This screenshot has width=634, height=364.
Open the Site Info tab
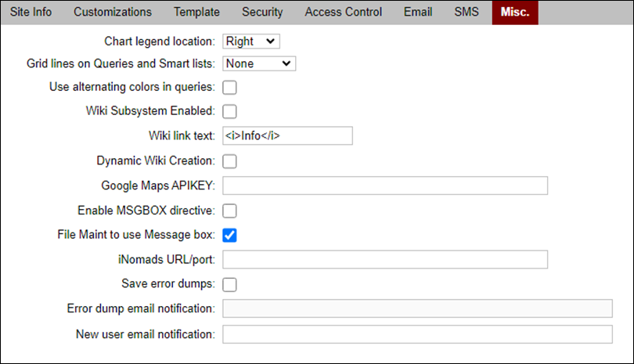coord(31,13)
